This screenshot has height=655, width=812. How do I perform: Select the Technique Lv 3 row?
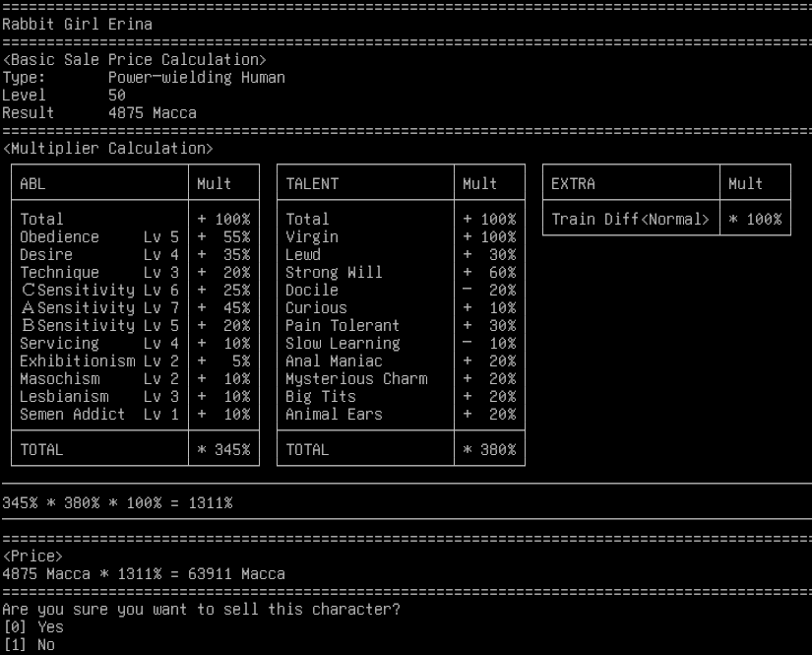point(135,273)
